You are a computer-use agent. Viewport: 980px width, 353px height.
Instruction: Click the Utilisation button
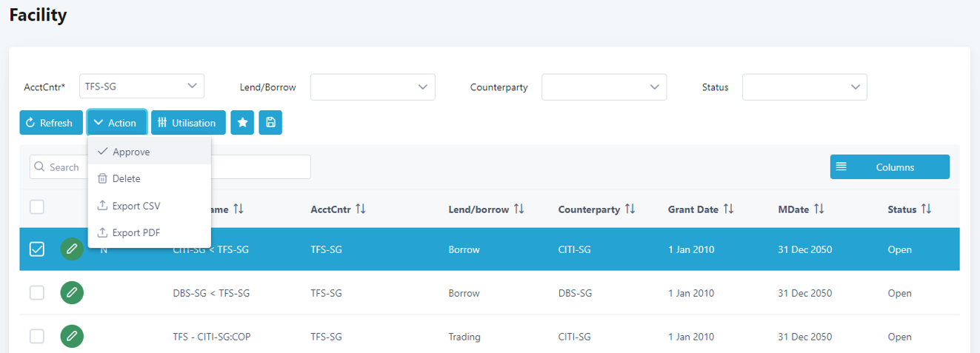pos(188,123)
